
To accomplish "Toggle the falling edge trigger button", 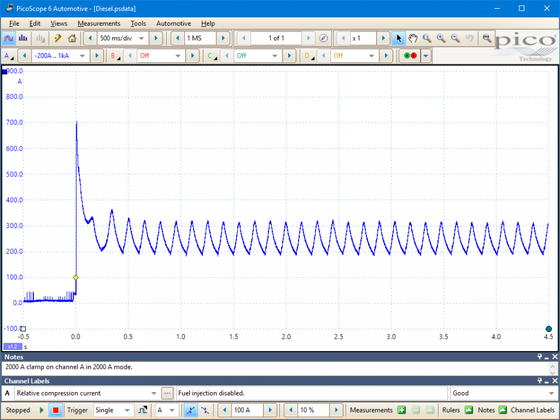I will (x=205, y=410).
